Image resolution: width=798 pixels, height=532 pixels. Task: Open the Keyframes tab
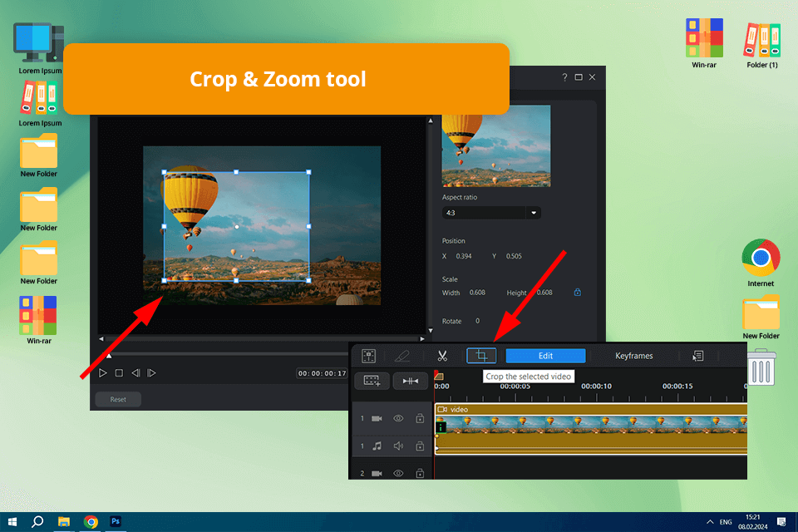pos(633,356)
